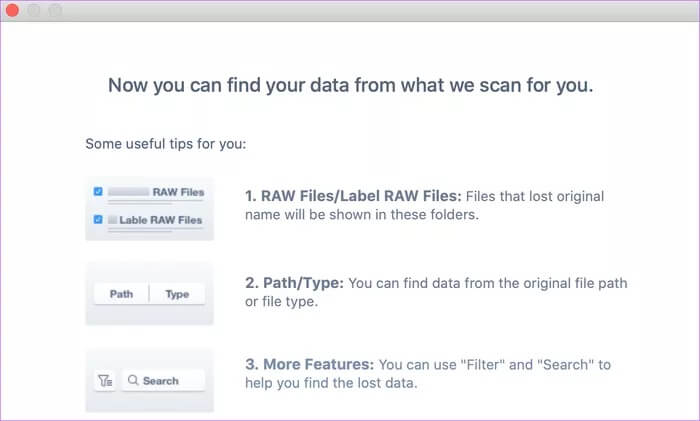Click the RAW Files/Label RAW Files tip heading
Screen dimensions: 700x421
point(353,196)
